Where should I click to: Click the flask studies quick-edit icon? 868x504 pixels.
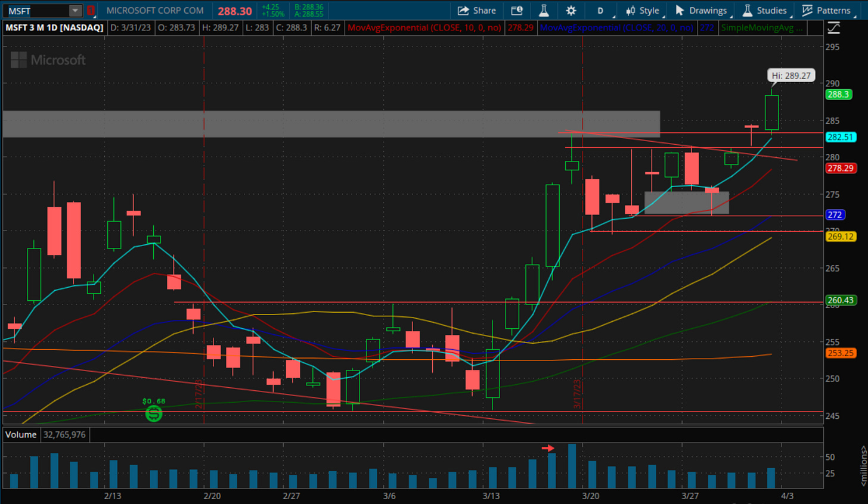coord(544,11)
